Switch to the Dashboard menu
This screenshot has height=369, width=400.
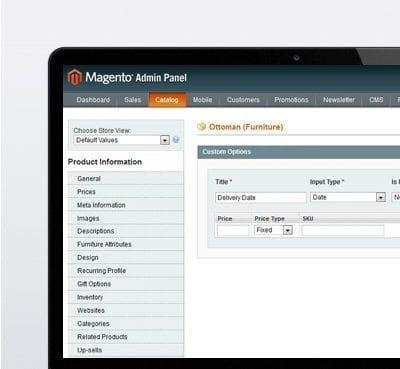[x=93, y=100]
